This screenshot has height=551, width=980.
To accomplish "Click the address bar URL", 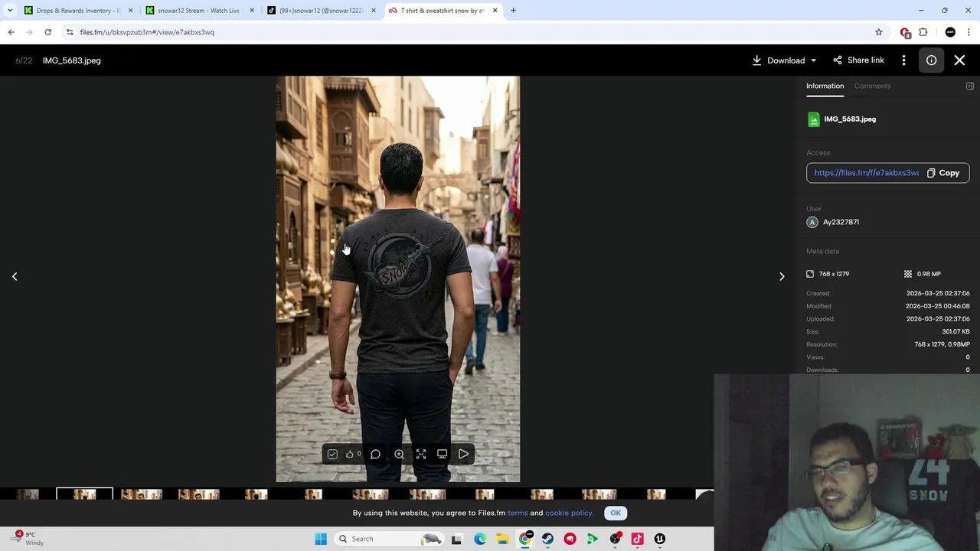I will (147, 32).
